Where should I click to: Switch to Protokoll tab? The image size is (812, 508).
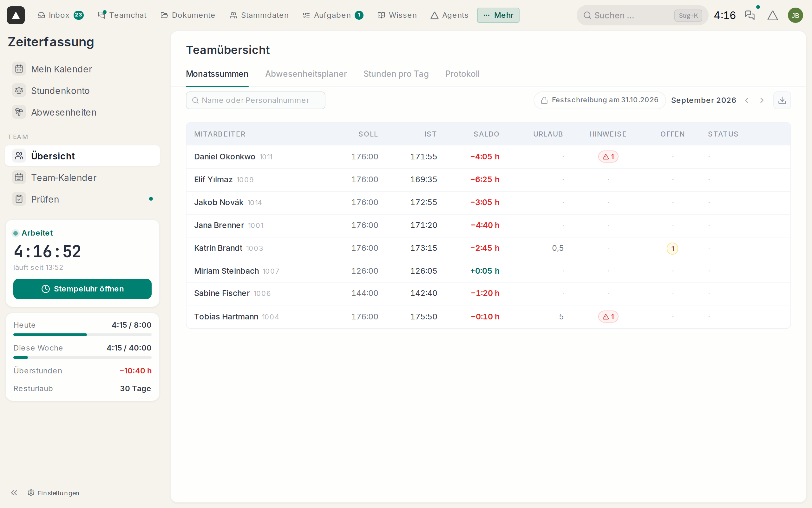462,74
